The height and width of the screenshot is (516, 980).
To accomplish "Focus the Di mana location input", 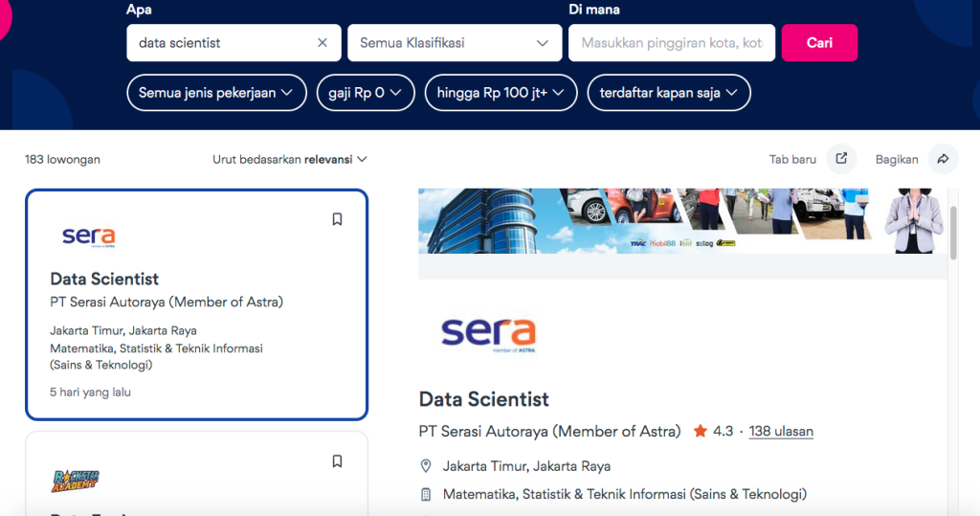I will tap(672, 42).
